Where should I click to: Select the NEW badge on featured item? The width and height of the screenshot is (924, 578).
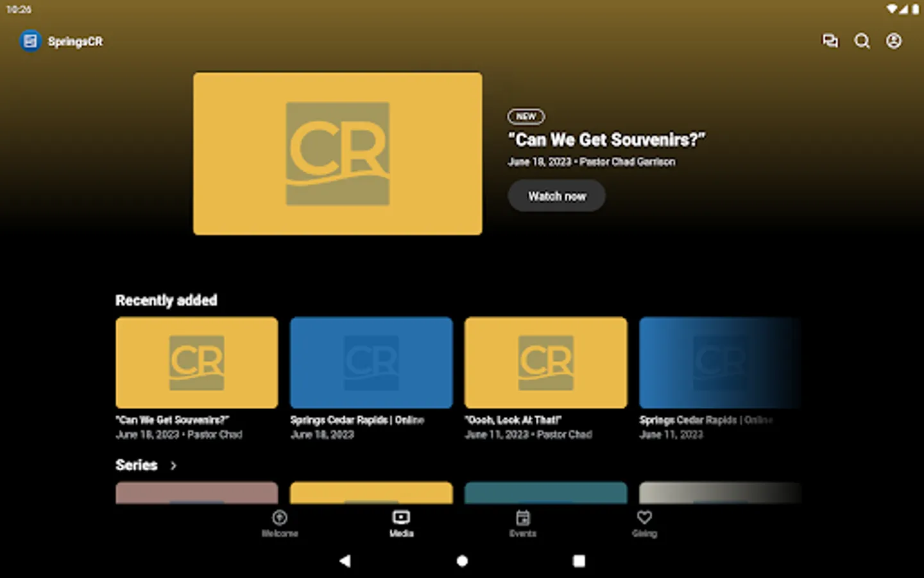click(526, 116)
